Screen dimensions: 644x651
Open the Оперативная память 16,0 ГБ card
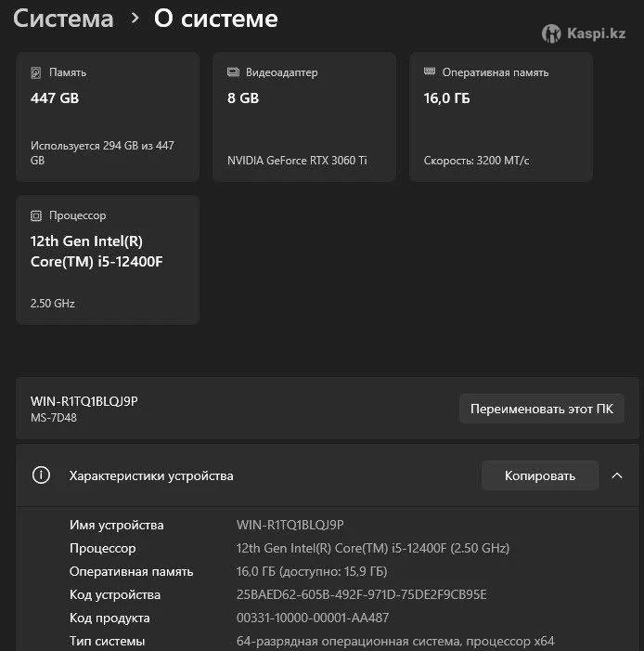(501, 116)
